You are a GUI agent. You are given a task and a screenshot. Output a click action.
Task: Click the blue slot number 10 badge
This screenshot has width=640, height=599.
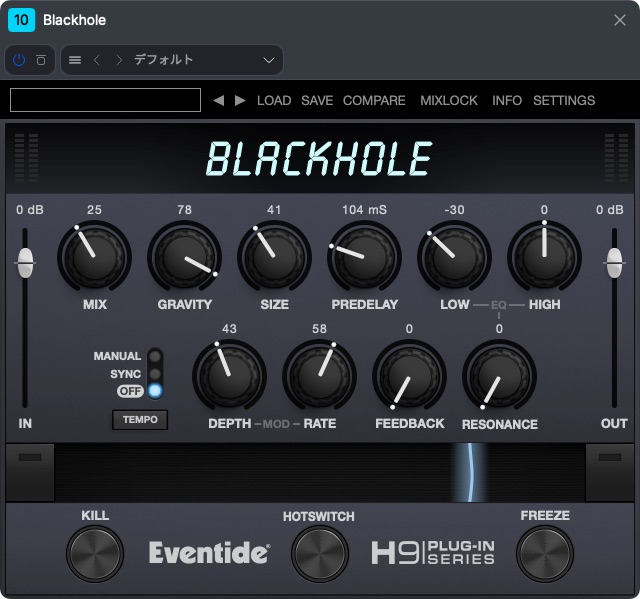click(21, 20)
